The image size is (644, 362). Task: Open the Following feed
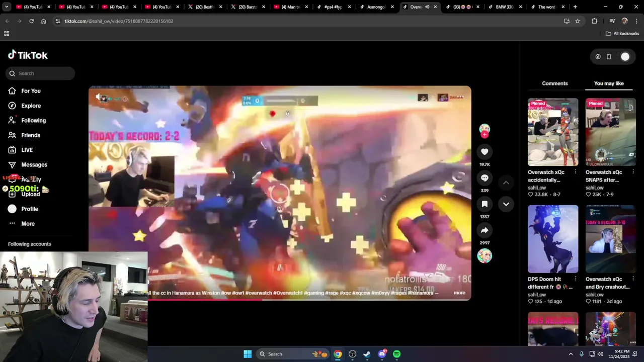click(33, 121)
